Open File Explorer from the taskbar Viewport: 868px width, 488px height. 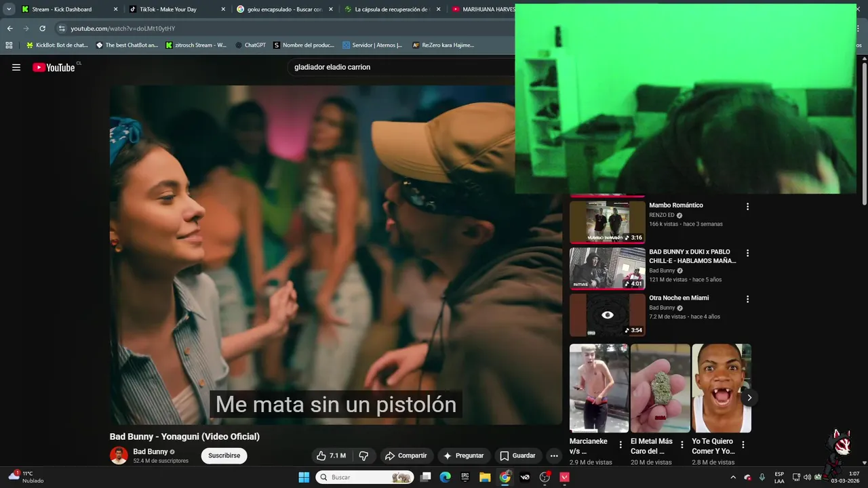(x=485, y=477)
